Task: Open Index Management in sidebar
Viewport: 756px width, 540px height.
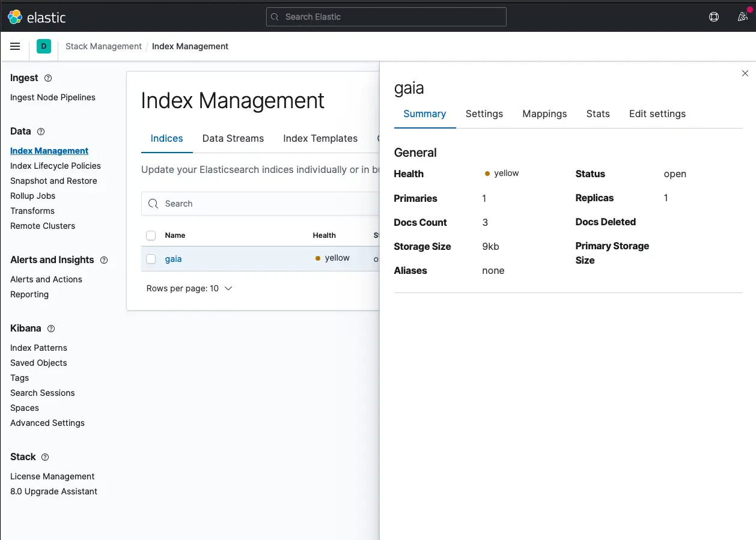Action: (49, 151)
